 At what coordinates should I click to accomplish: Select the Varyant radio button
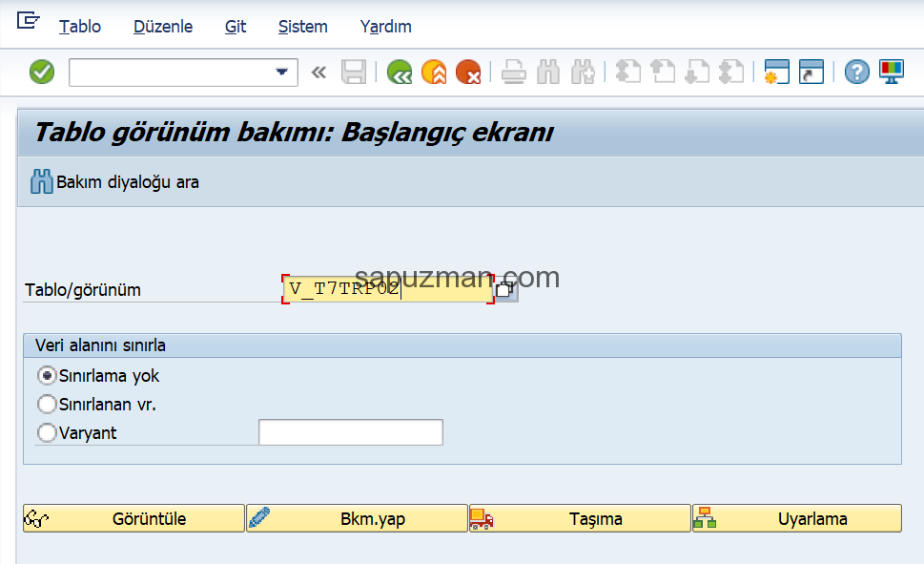tap(47, 433)
